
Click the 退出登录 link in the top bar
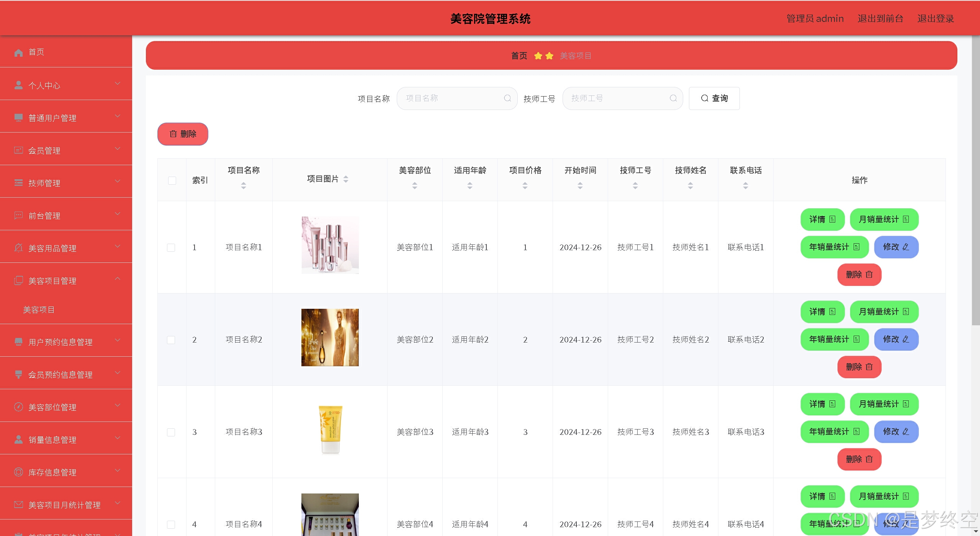[935, 18]
